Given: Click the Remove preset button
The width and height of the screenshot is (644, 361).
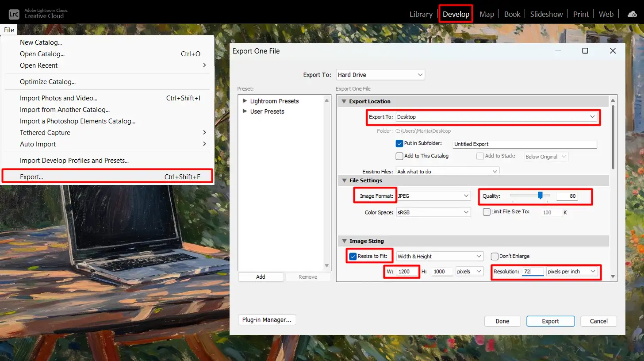Looking at the screenshot, I should (x=308, y=277).
